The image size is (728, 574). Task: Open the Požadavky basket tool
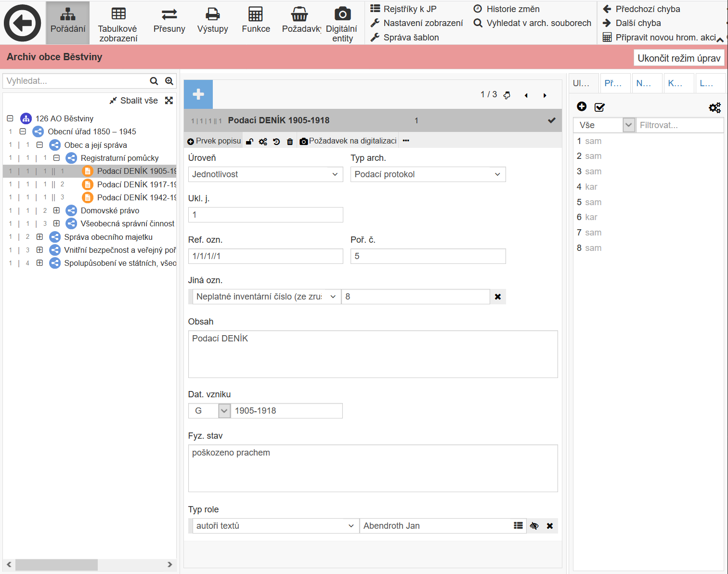(300, 22)
